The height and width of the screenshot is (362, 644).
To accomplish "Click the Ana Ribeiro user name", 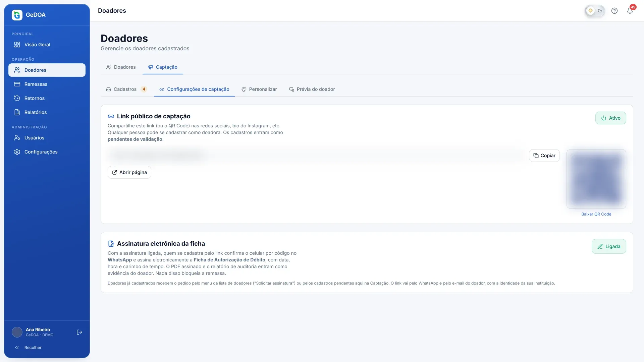I will pyautogui.click(x=38, y=329).
